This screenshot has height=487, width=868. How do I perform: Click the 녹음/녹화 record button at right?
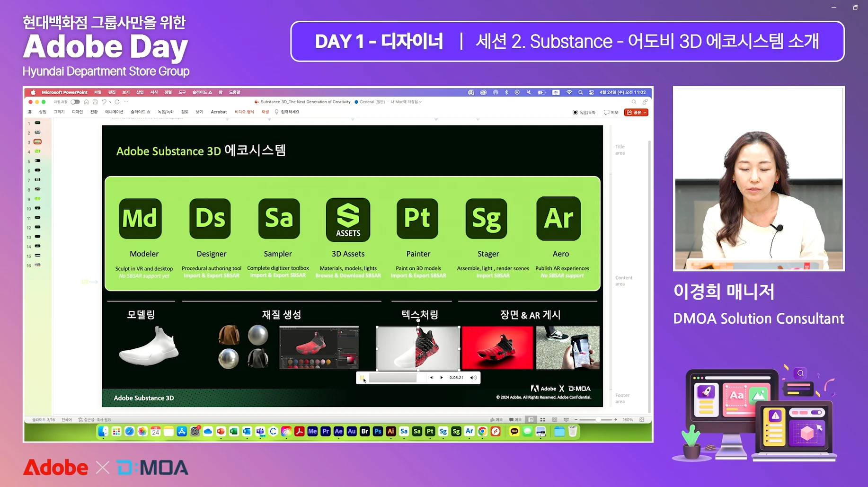(584, 112)
